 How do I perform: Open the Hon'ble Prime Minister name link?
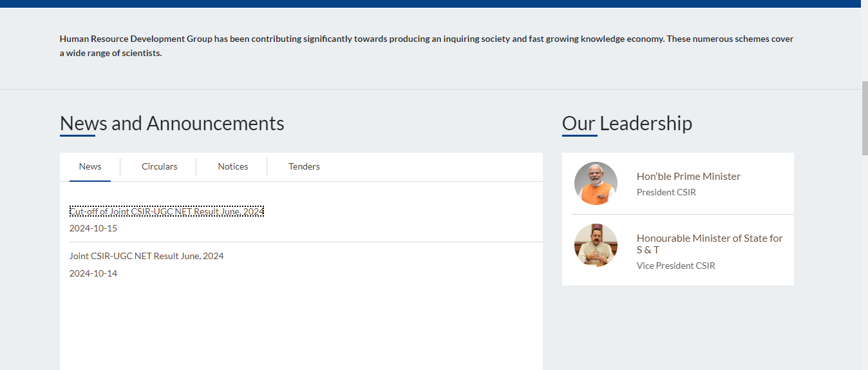[x=688, y=176]
